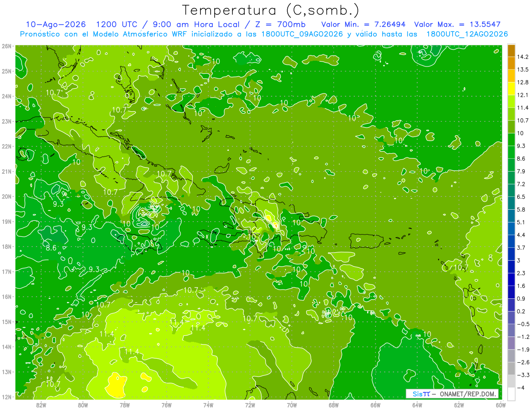The image size is (532, 411).
Task: Click Valor Max. = 13.5547
Action: [x=457, y=24]
